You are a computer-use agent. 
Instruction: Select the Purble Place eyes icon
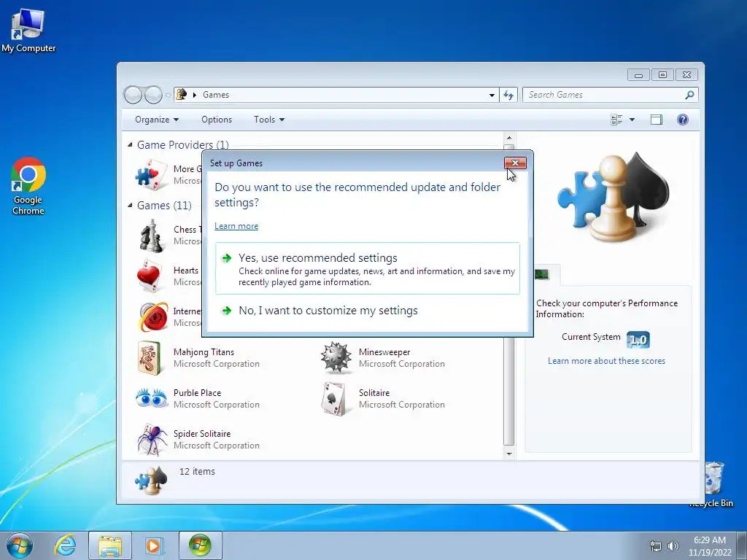coord(152,398)
